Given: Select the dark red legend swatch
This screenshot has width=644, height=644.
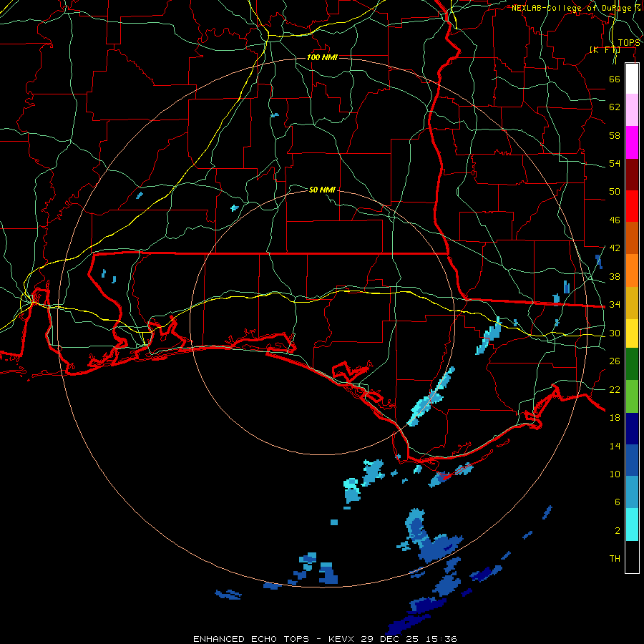Looking at the screenshot, I should point(632,175).
